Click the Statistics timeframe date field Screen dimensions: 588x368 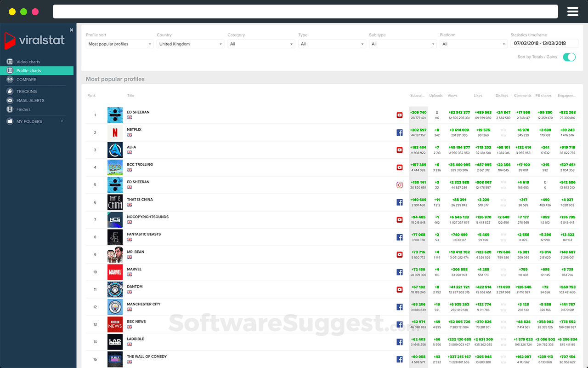(543, 43)
